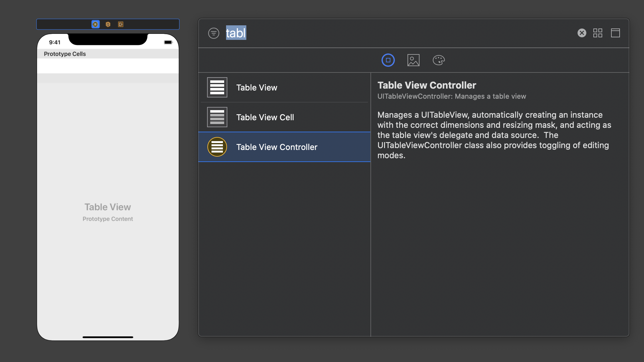Image resolution: width=644 pixels, height=362 pixels.
Task: Open the library filter options icon
Action: (x=214, y=33)
